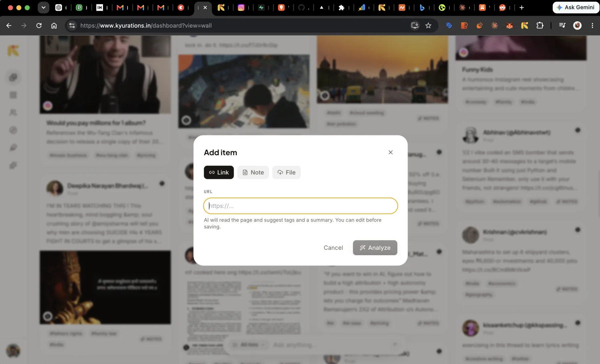Open the man pointing finger video card
Image resolution: width=600 pixels, height=364 pixels.
[x=105, y=75]
